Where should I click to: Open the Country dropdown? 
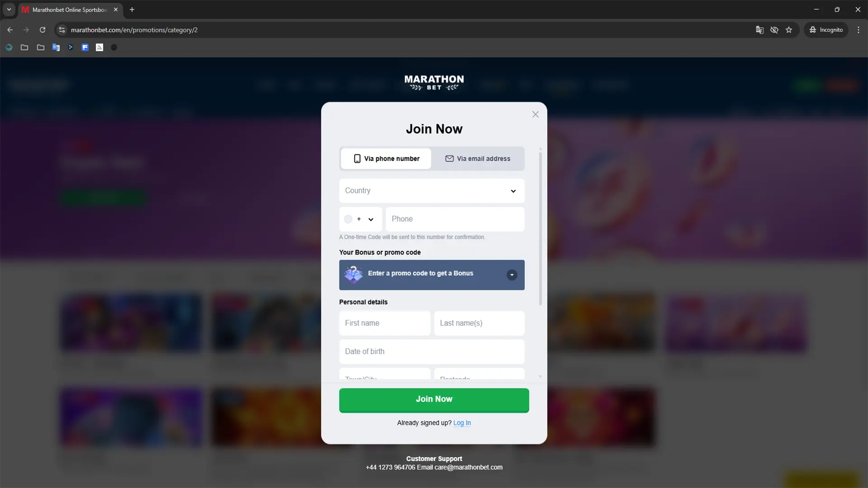pyautogui.click(x=432, y=191)
